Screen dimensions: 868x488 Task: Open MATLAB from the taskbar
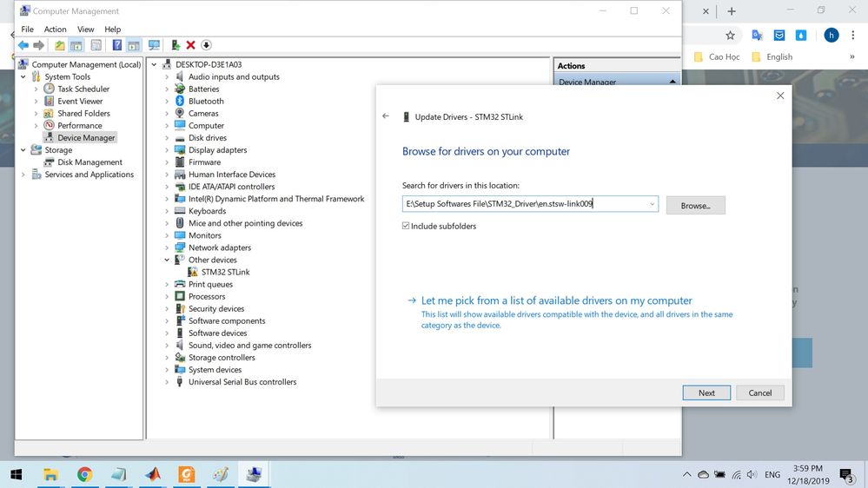[153, 474]
